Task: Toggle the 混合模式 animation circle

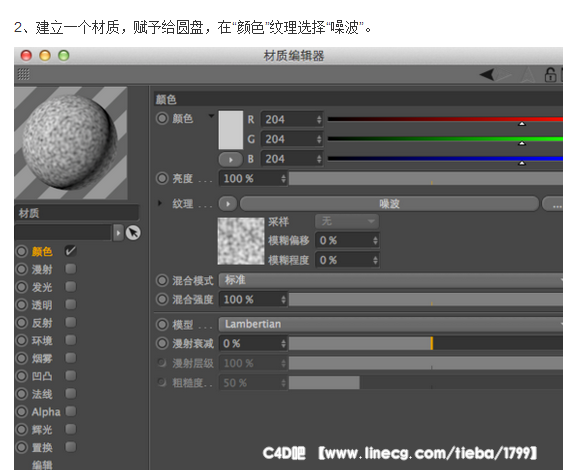Action: pyautogui.click(x=162, y=280)
